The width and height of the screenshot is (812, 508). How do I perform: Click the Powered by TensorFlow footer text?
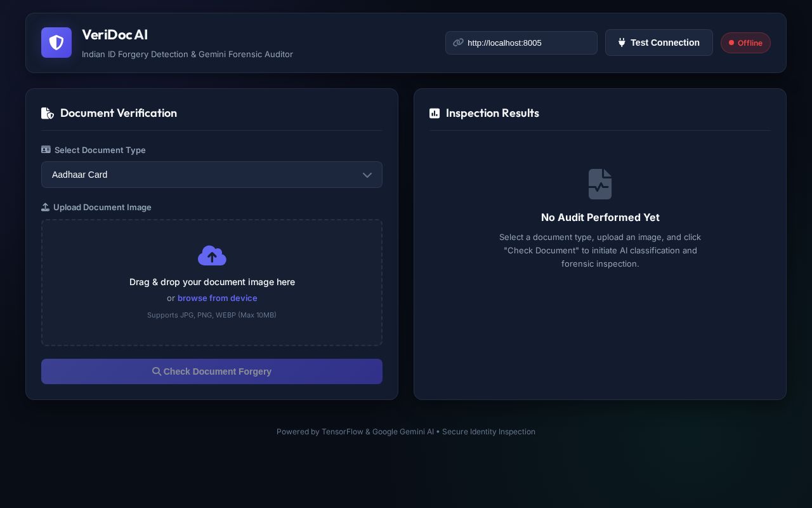[x=406, y=432]
